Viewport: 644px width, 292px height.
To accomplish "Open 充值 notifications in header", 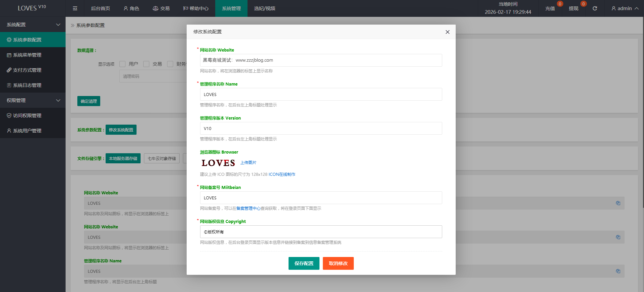I will 550,8.
